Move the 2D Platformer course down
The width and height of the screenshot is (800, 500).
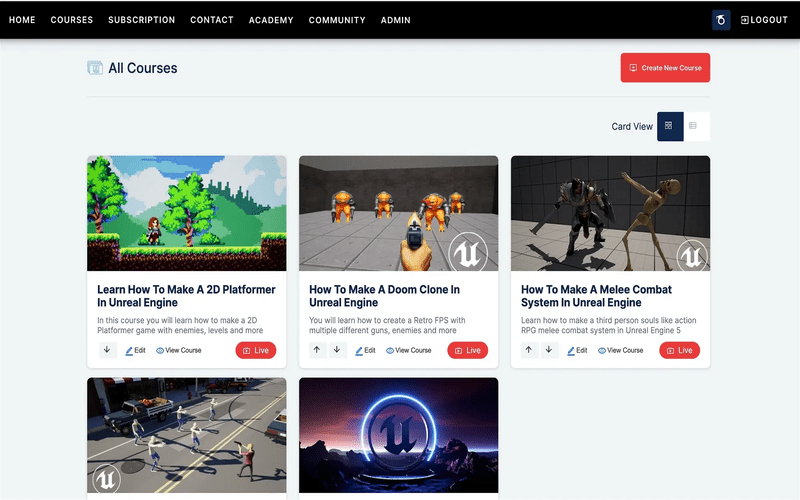click(107, 350)
